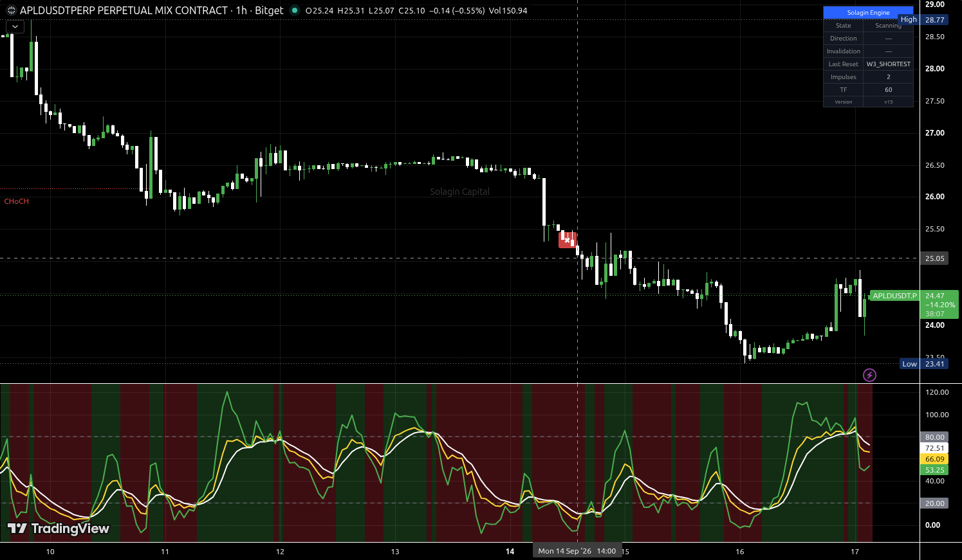This screenshot has height=560, width=962.
Task: Click the Solagin Engine table header
Action: click(868, 13)
